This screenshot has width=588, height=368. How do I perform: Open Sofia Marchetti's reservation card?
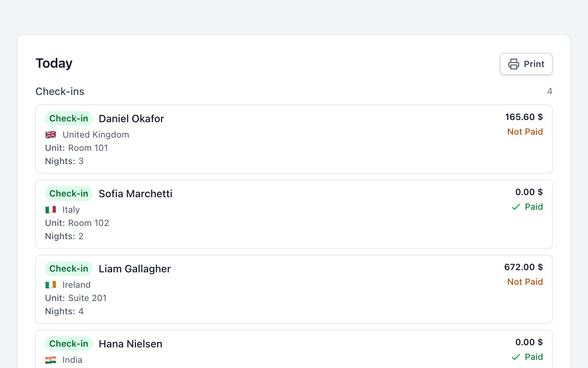pos(294,214)
